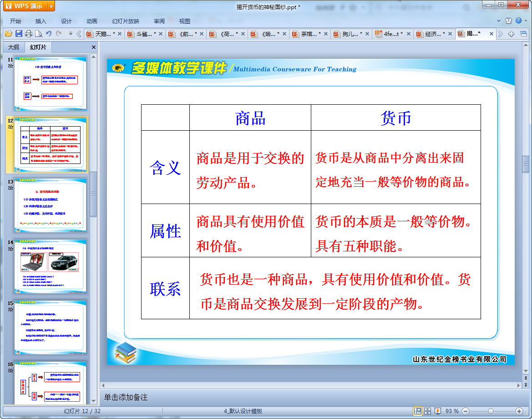Redo the undone action
Viewport: 532px width, 419px height.
[59, 34]
